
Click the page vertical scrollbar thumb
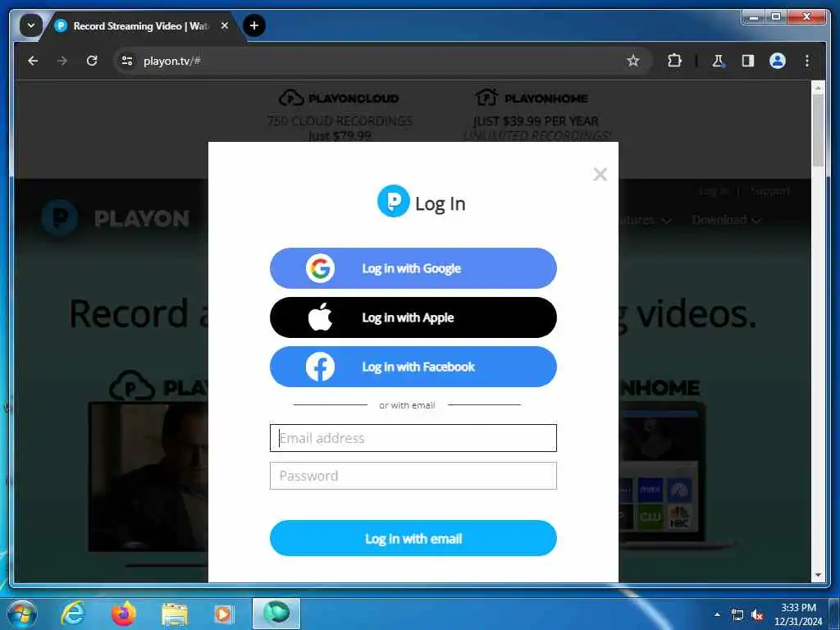[x=818, y=131]
